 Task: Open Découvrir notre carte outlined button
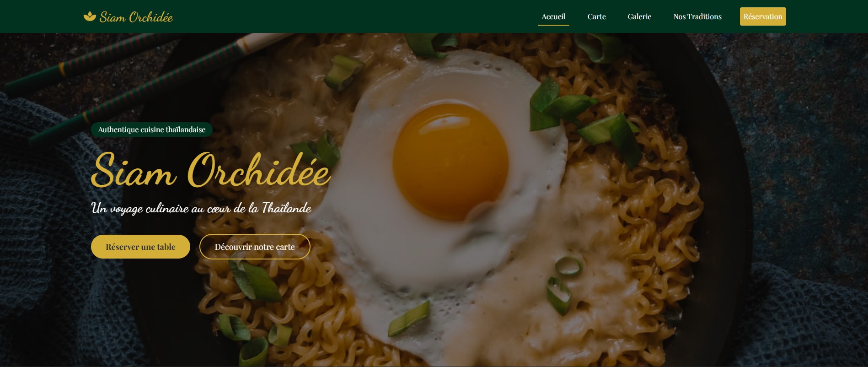pos(255,247)
